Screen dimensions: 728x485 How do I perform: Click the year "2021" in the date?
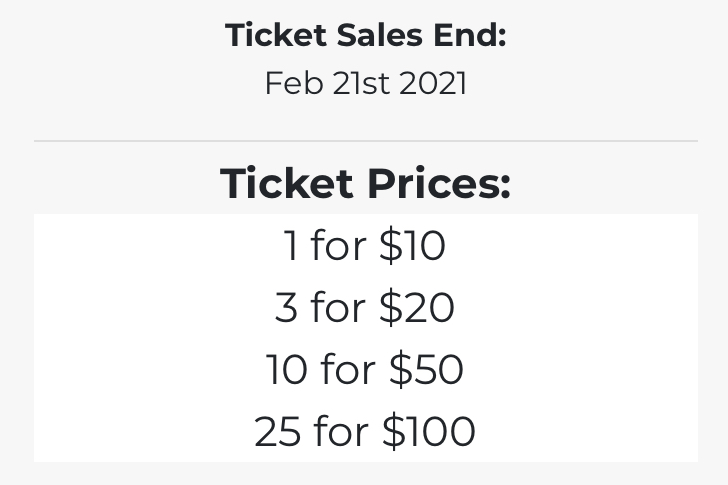click(x=432, y=84)
